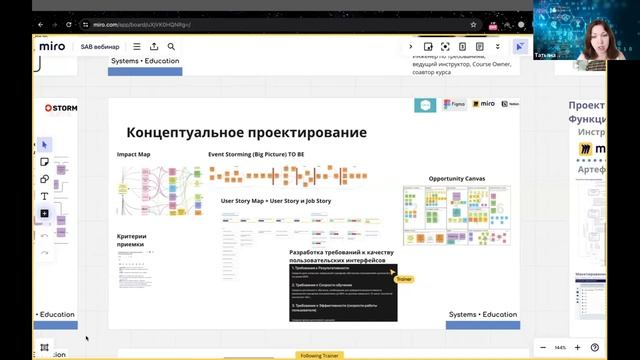Click the zoom percentage value
This screenshot has width=640, height=360.
tap(560, 347)
